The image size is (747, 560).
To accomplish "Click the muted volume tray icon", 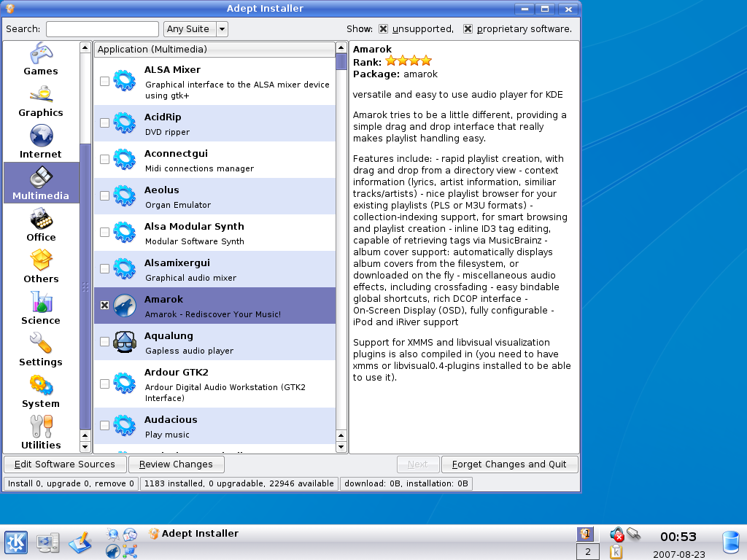I will [x=617, y=534].
